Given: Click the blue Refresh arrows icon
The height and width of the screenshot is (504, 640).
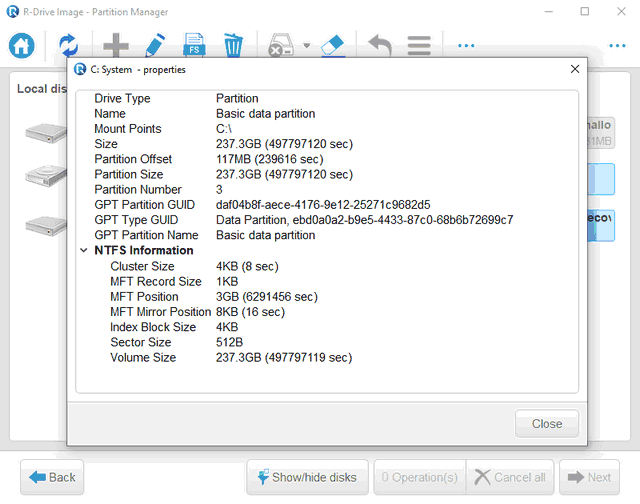Looking at the screenshot, I should tap(69, 46).
